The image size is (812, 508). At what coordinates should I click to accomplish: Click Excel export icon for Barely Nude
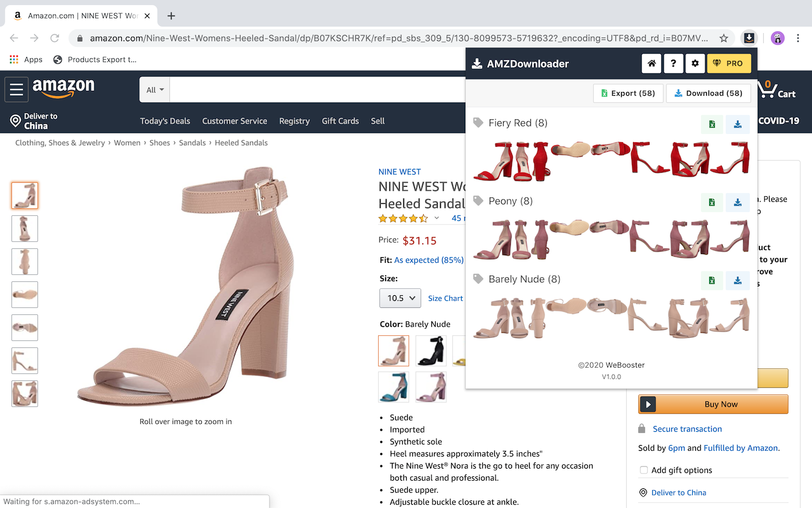tap(712, 280)
